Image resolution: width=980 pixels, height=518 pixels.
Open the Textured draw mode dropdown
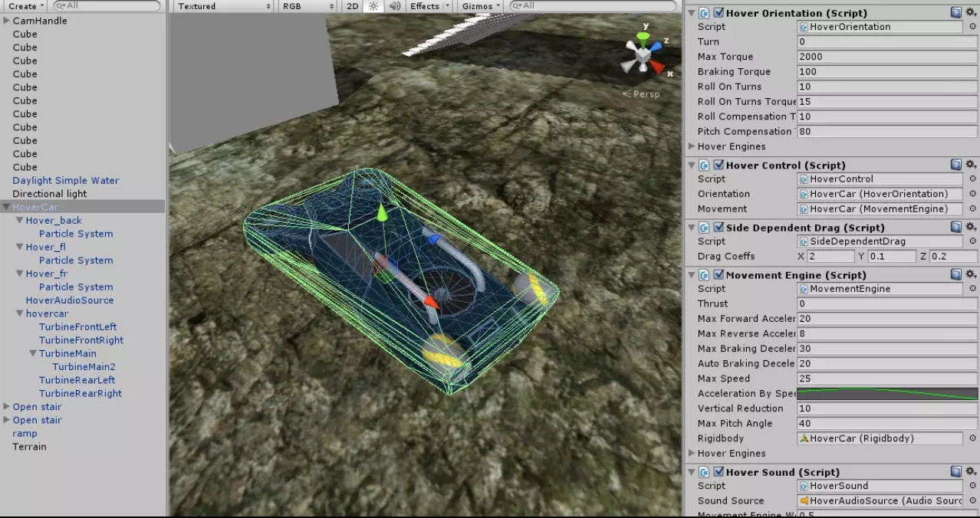[x=223, y=6]
